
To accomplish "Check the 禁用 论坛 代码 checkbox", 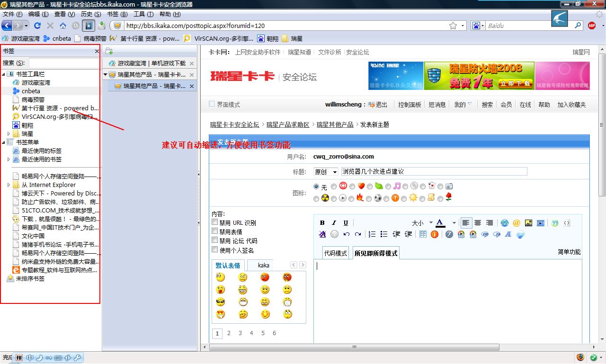I will point(215,240).
